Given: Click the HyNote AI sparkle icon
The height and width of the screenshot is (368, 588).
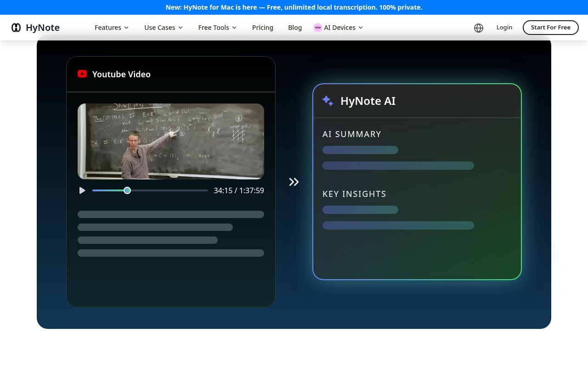Looking at the screenshot, I should 328,101.
